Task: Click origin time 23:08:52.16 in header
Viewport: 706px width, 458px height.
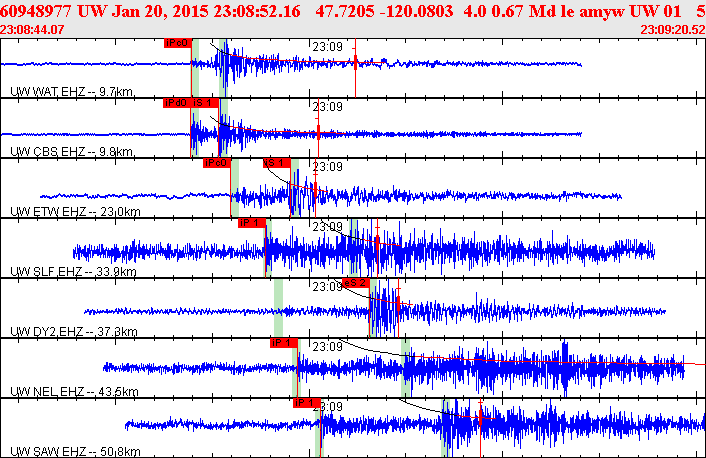Action: point(257,11)
